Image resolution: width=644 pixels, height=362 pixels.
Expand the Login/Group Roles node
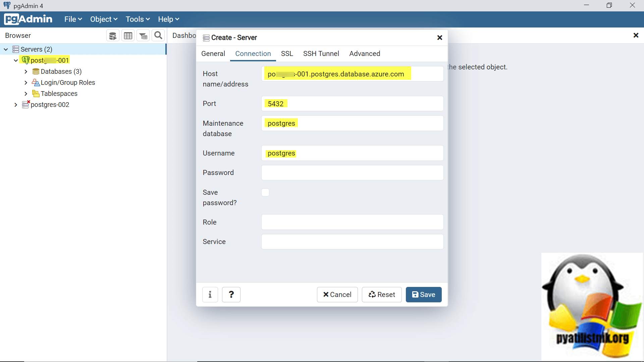point(26,82)
